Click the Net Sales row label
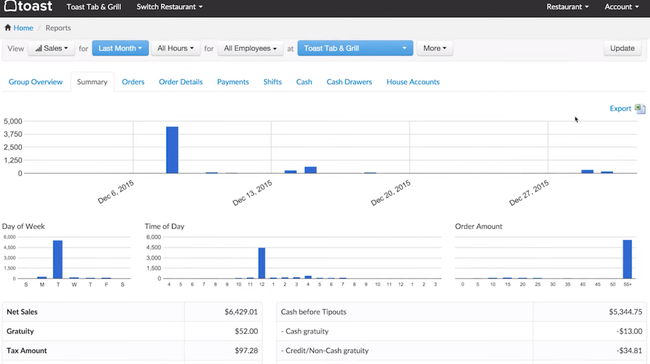Image resolution: width=650 pixels, height=364 pixels. click(x=22, y=312)
